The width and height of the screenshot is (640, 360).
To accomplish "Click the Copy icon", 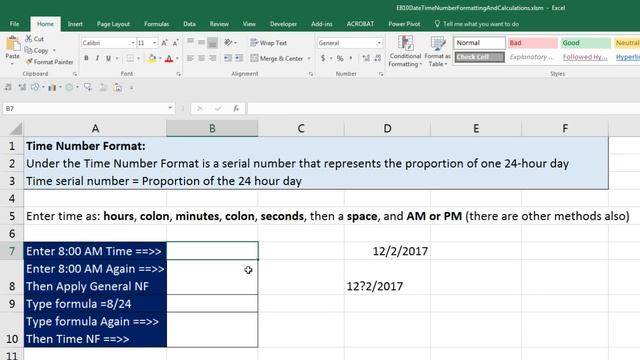I will click(29, 50).
